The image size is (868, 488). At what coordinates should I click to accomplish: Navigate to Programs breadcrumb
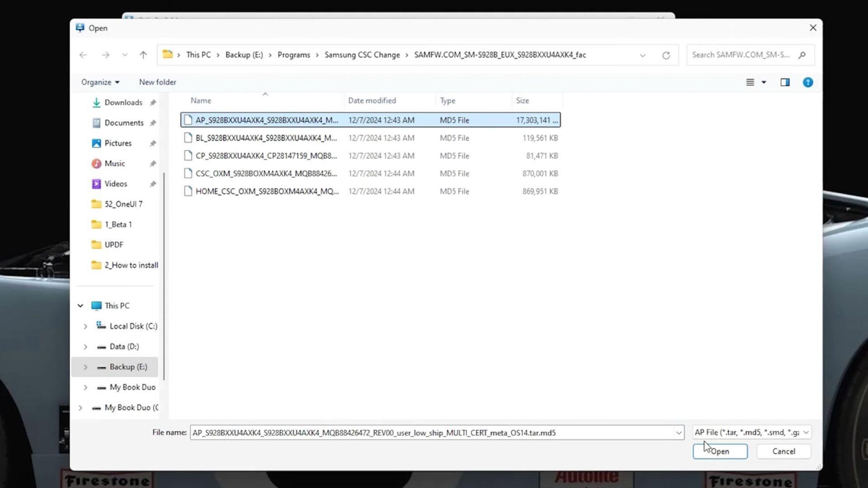pos(294,55)
